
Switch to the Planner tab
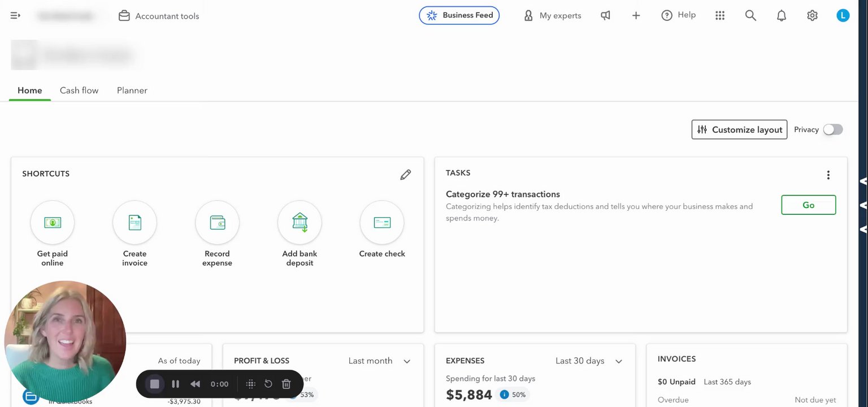(132, 90)
